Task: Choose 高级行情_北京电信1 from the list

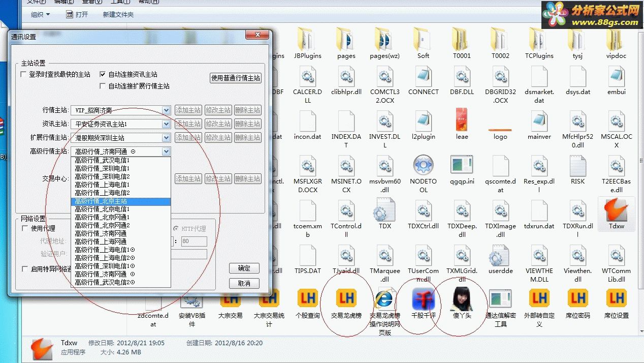Action: click(x=121, y=209)
